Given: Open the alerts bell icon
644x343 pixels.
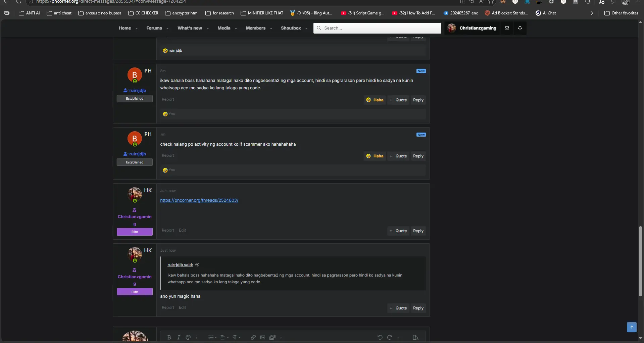Looking at the screenshot, I should tap(520, 28).
